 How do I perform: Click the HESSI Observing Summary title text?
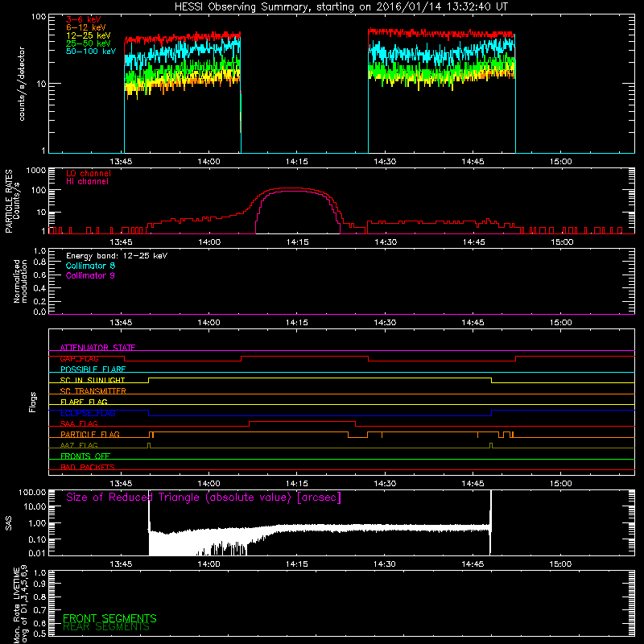coord(341,7)
